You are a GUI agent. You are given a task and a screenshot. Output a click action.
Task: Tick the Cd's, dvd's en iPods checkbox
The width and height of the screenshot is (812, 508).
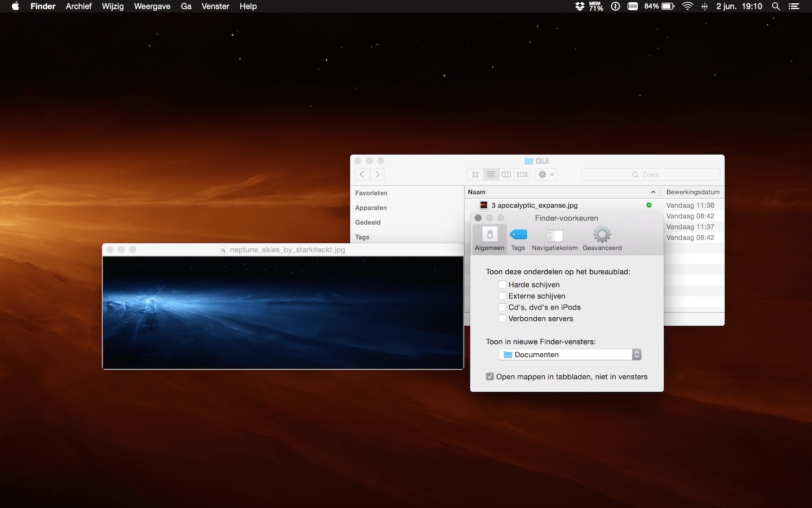point(502,307)
